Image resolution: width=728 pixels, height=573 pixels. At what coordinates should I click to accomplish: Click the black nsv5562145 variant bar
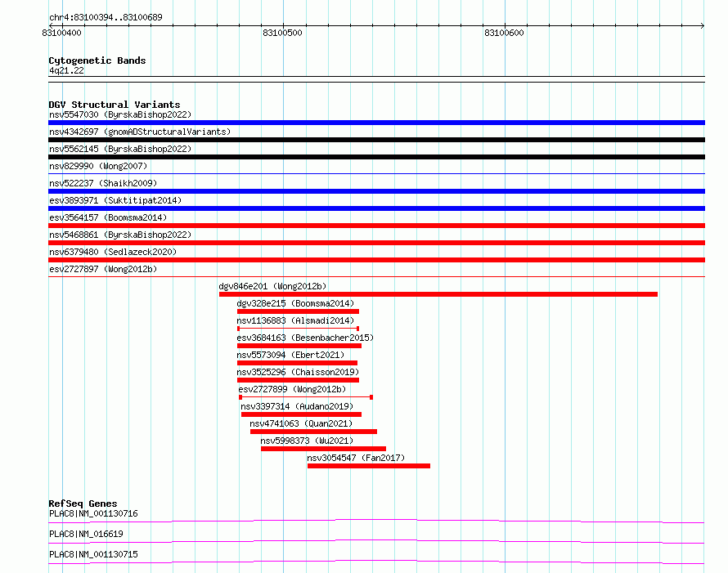(x=376, y=157)
